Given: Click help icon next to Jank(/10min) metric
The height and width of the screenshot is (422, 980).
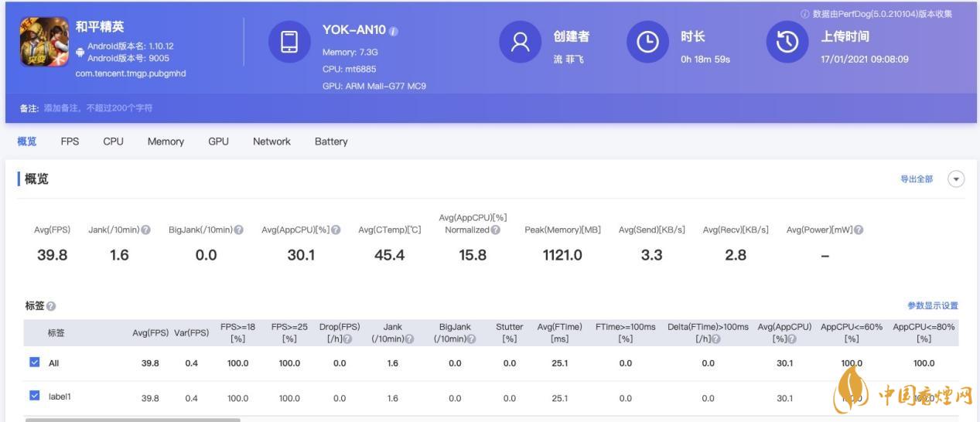Looking at the screenshot, I should (146, 230).
